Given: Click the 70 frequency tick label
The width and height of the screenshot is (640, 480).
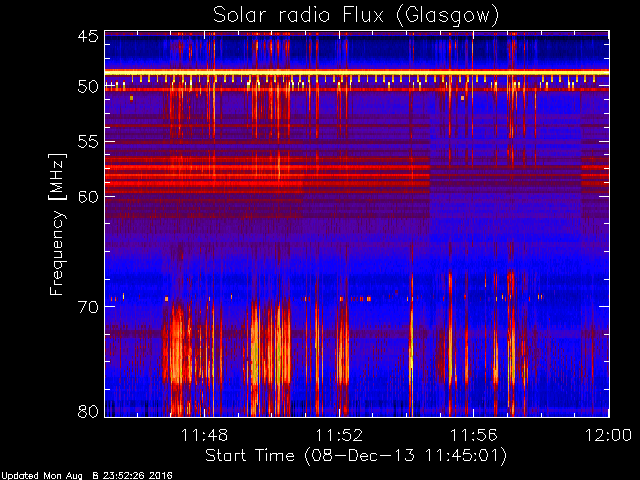Looking at the screenshot, I should pyautogui.click(x=88, y=307).
